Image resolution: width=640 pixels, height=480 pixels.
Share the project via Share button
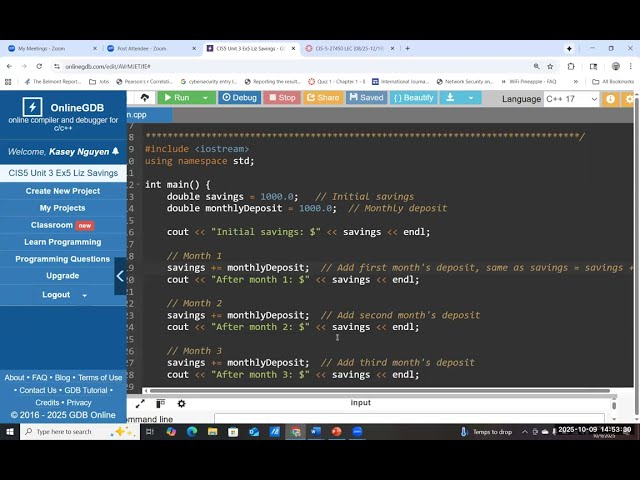click(323, 98)
